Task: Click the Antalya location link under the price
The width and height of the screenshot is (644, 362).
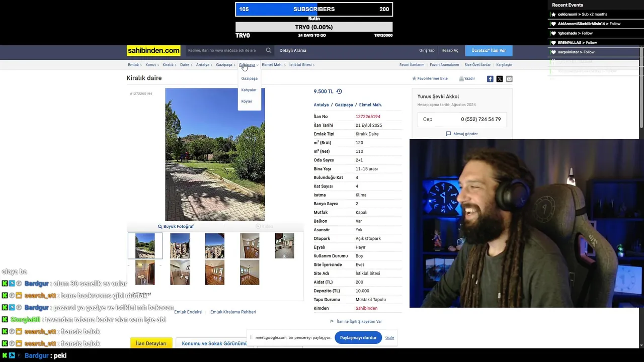Action: pyautogui.click(x=321, y=105)
